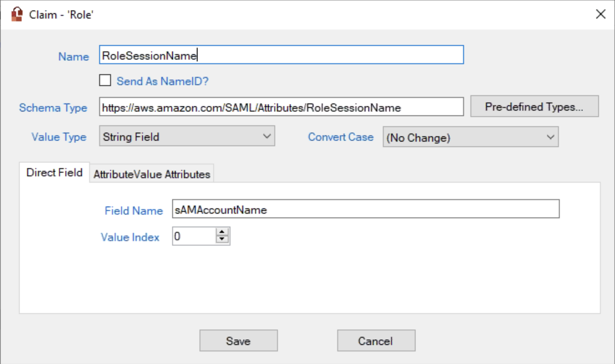Click the Value Type dropdown arrow
This screenshot has width=615, height=364.
coord(266,136)
